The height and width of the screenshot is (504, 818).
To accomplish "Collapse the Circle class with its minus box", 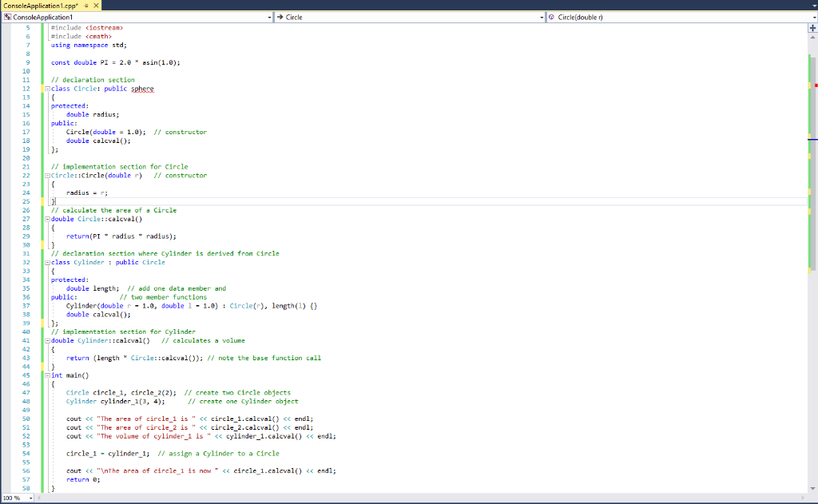I will 46,88.
